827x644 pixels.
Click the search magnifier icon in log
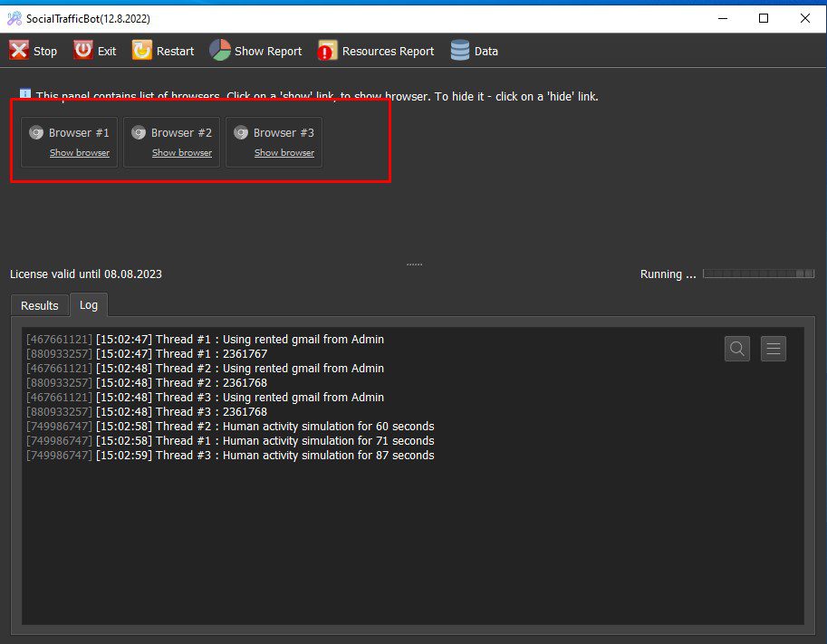point(737,349)
